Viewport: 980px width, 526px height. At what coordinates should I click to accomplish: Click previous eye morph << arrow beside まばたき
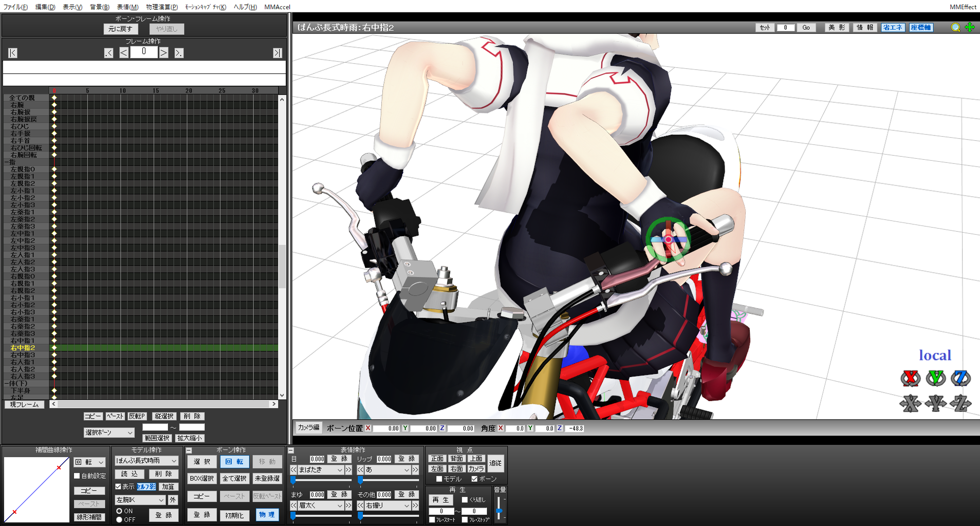click(293, 469)
